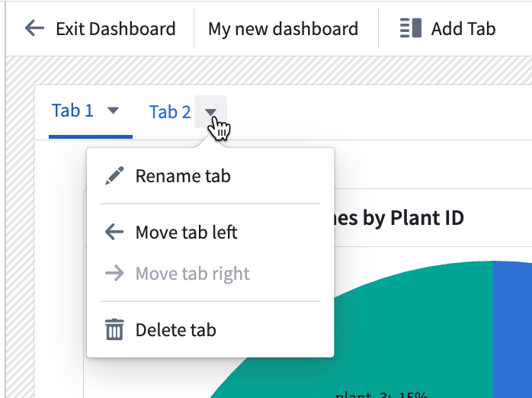Click the back arrow beside Exit Dashboard
Screen dimensions: 532x398
34,28
